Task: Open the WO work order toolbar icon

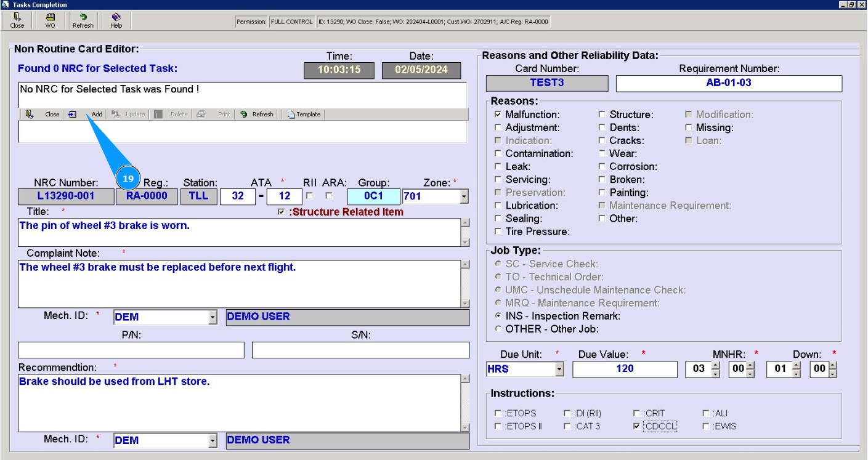Action: (x=50, y=20)
